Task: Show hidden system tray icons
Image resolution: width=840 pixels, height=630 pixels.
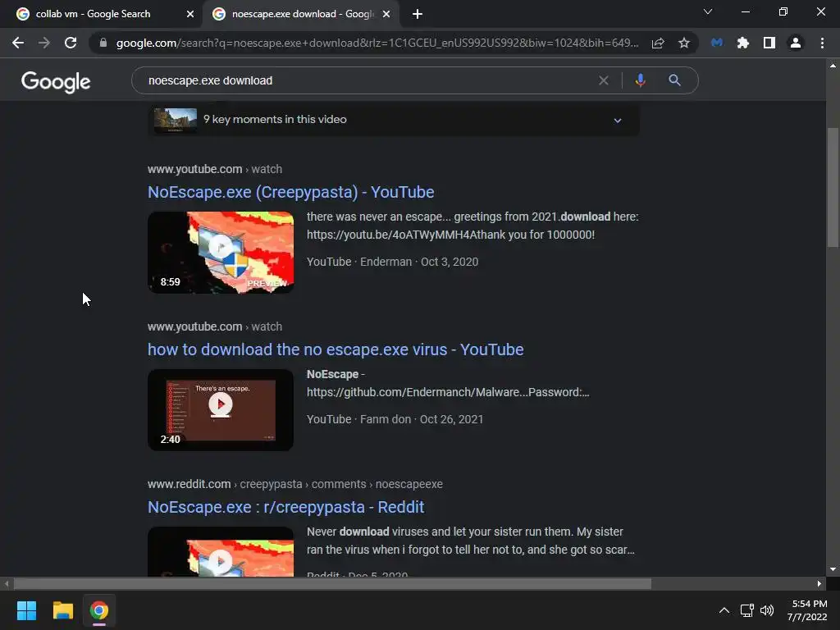Action: (724, 610)
